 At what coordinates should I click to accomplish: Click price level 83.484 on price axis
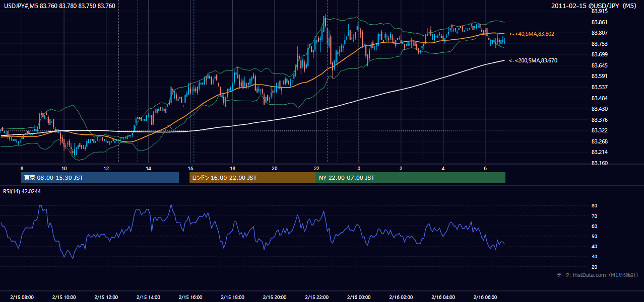[600, 98]
